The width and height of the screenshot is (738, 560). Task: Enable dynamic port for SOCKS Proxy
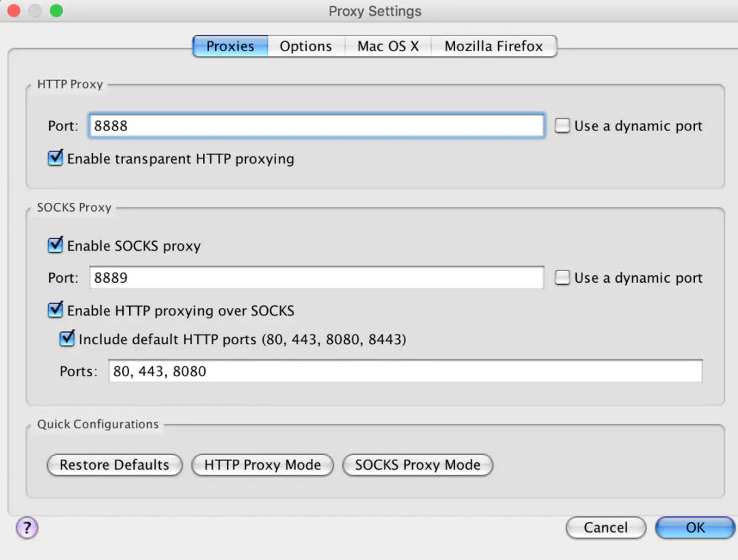tap(562, 278)
